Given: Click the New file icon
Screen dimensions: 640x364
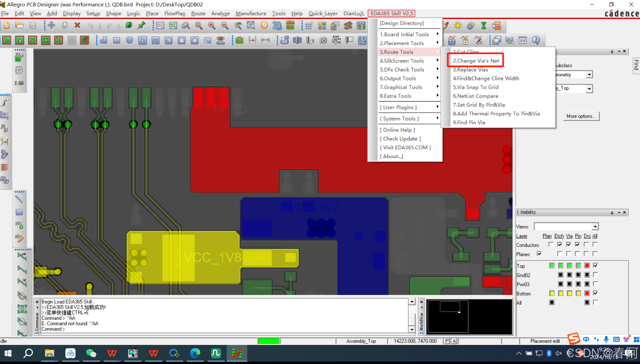Looking at the screenshot, I should tap(7, 25).
